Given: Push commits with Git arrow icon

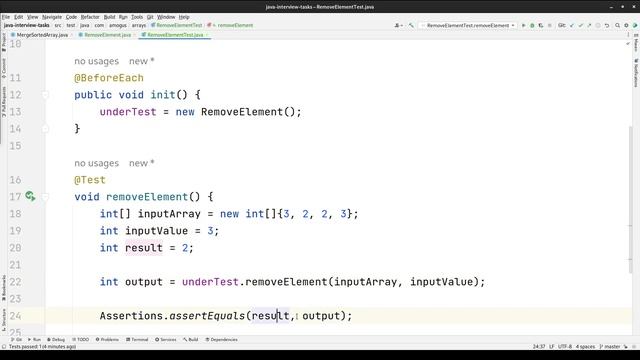Looking at the screenshot, I should pyautogui.click(x=589, y=25).
